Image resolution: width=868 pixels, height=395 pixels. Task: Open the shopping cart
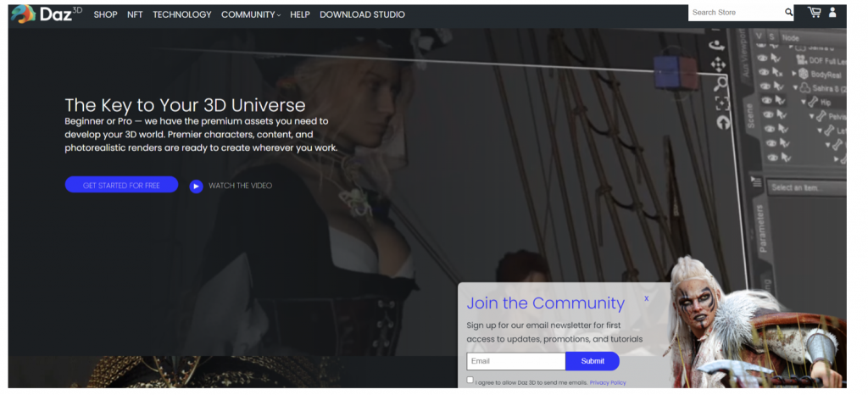click(814, 12)
